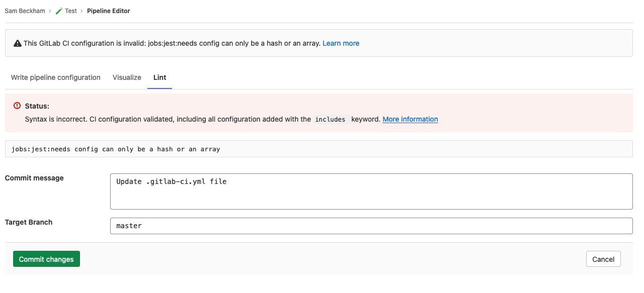This screenshot has width=644, height=293.
Task: Click the Status heading in the error banner
Action: (x=37, y=106)
